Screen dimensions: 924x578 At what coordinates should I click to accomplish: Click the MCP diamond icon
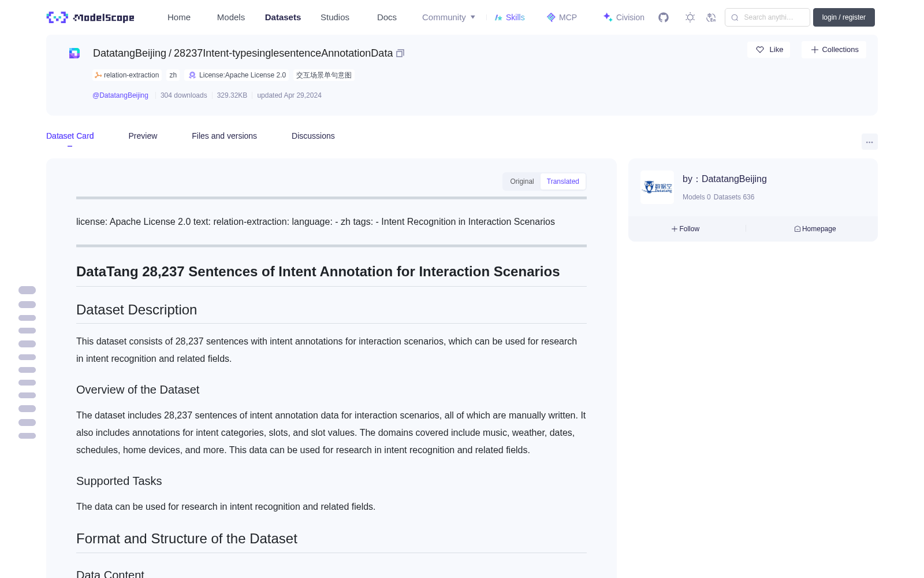coord(551,17)
